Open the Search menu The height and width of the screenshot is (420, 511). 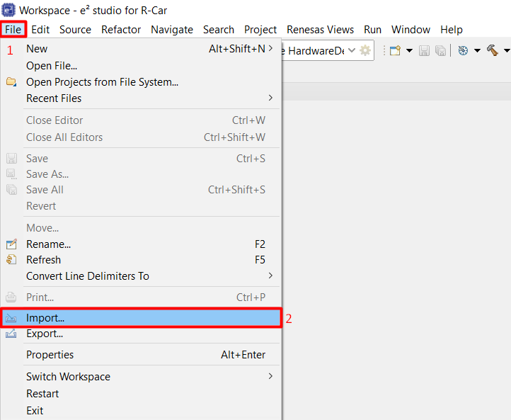pyautogui.click(x=219, y=30)
